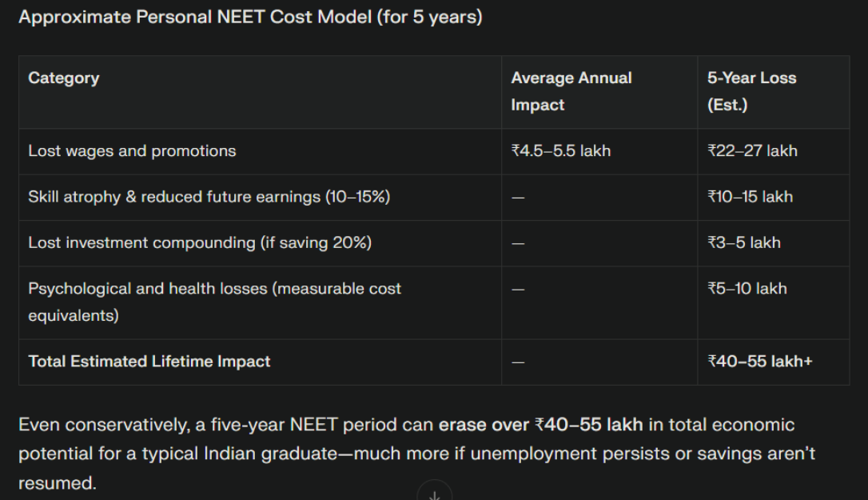This screenshot has height=500, width=868.
Task: Click the "Total Estimated Lifetime Impact" row label
Action: click(x=149, y=362)
